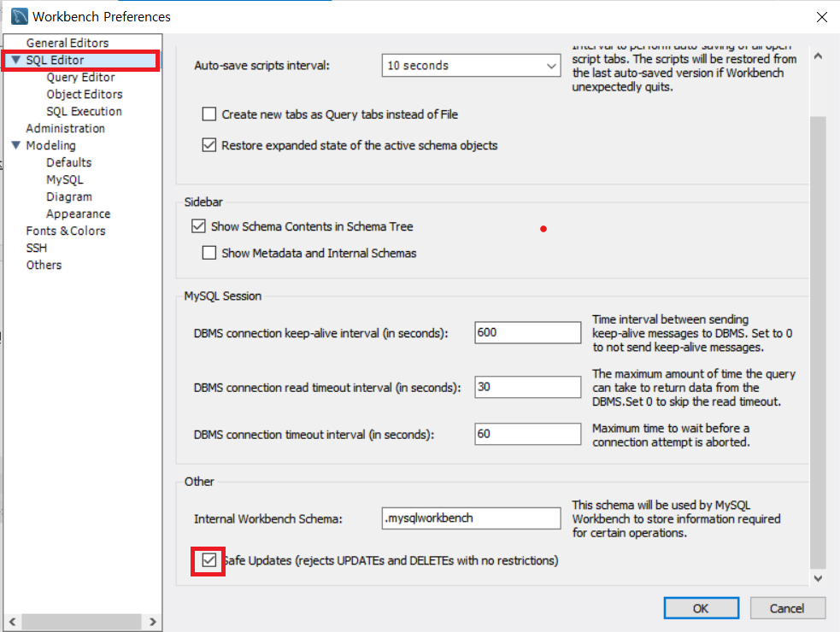Collapse the Modeling tree node
The height and width of the screenshot is (632, 840).
[16, 145]
